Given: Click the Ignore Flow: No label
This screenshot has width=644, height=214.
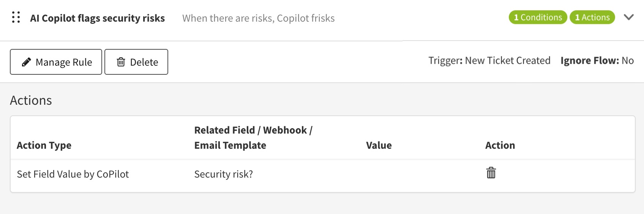Looking at the screenshot, I should [597, 61].
